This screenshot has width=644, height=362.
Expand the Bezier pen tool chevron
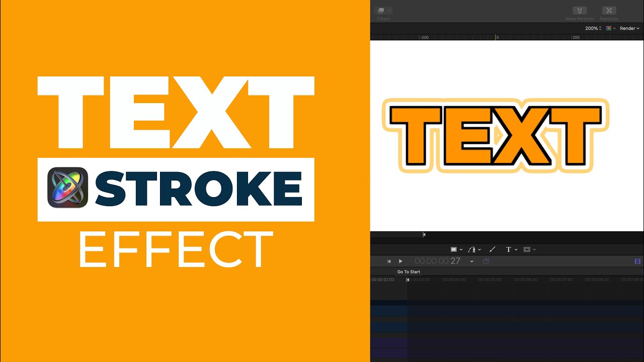point(479,250)
